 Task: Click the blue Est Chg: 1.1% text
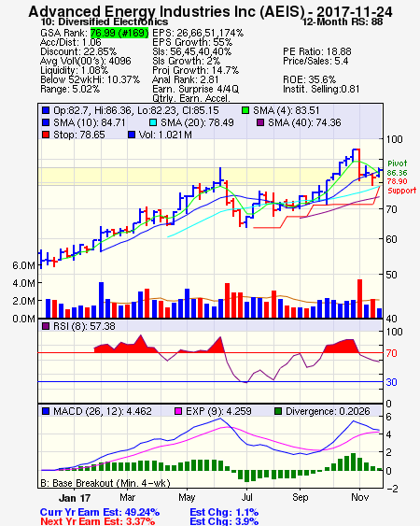coord(224,512)
